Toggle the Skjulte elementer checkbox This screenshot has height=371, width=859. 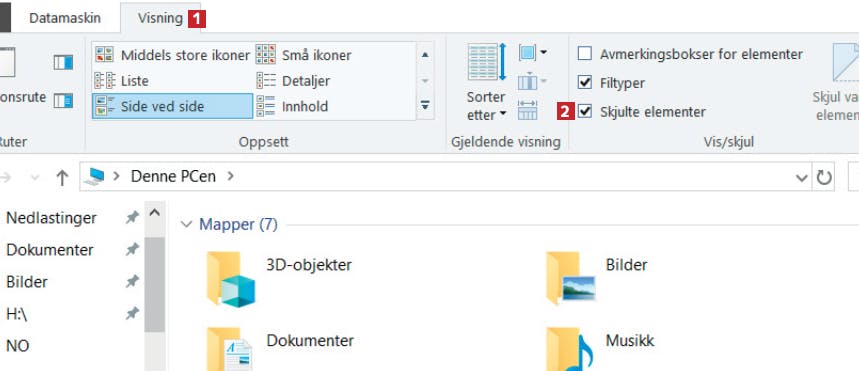pos(585,112)
